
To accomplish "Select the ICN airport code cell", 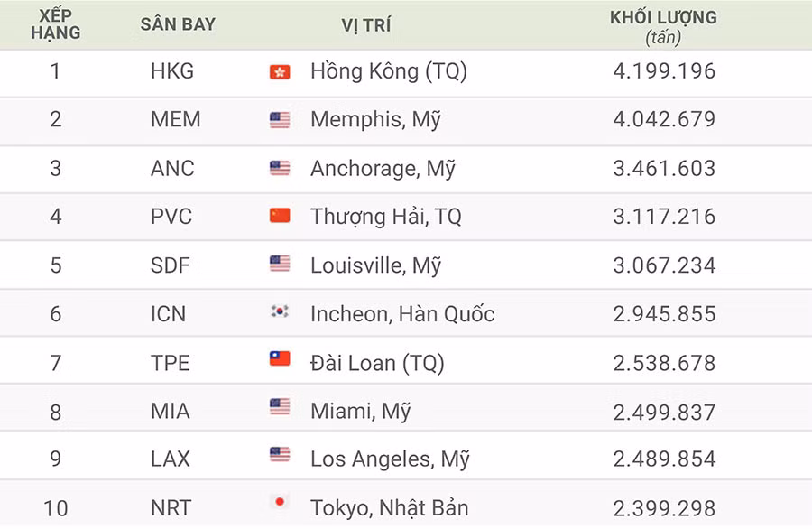I will coord(169,314).
